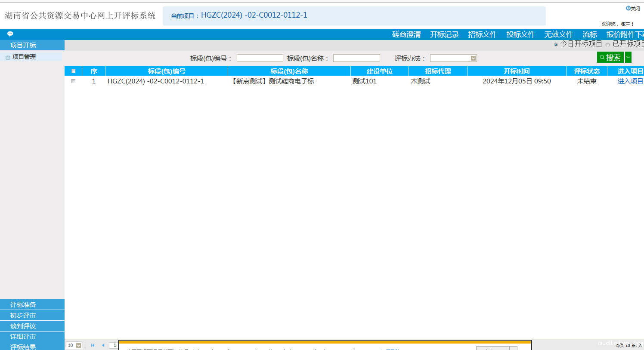644x350 pixels.
Task: Go to first page of results
Action: 93,345
